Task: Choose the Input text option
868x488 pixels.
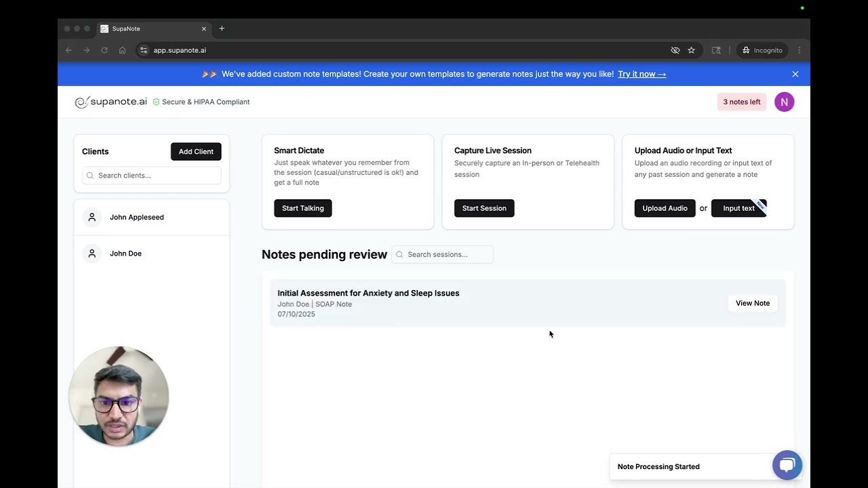Action: coord(738,208)
